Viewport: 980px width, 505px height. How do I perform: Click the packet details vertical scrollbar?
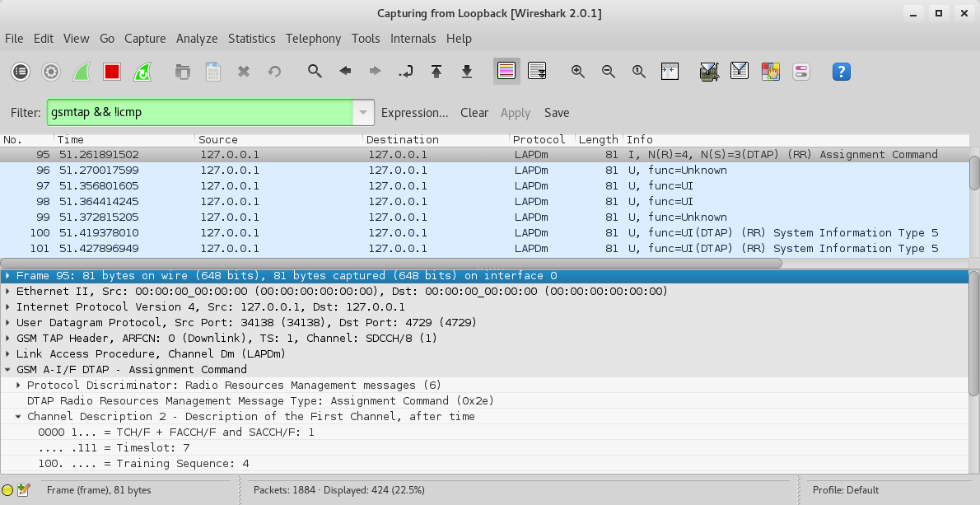974,333
